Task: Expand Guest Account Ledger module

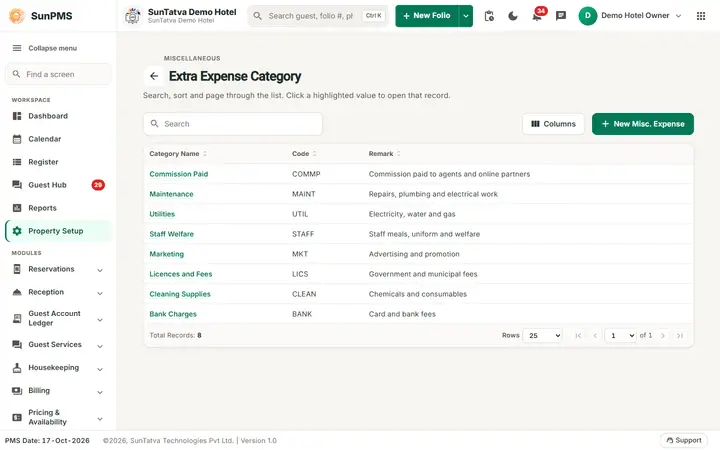Action: pyautogui.click(x=100, y=319)
